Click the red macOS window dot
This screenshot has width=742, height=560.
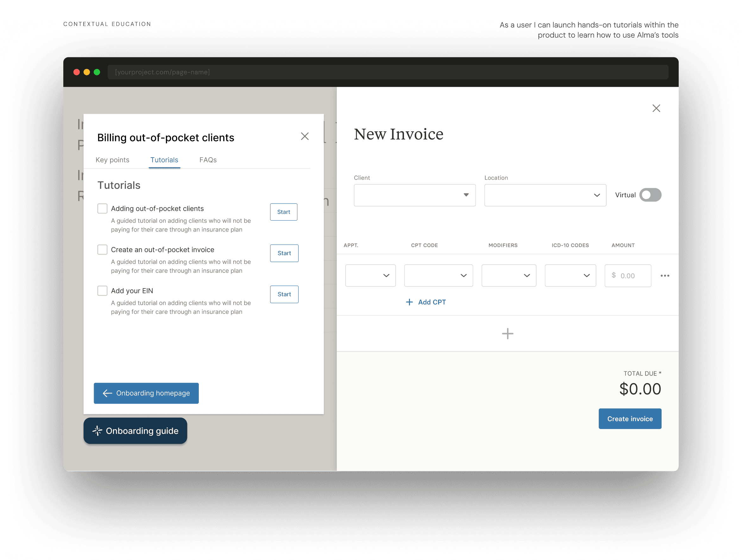click(x=77, y=72)
